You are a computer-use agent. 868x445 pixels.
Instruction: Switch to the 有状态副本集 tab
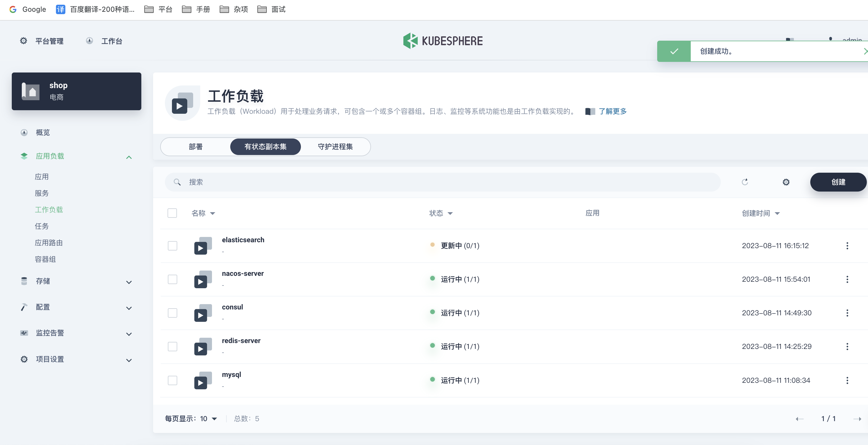coord(266,147)
